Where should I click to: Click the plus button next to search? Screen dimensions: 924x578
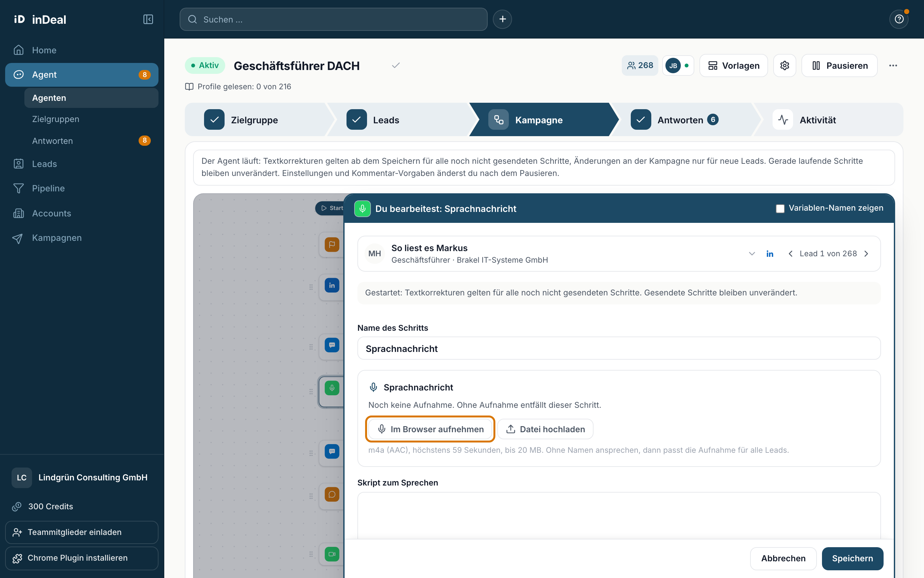[x=502, y=19]
